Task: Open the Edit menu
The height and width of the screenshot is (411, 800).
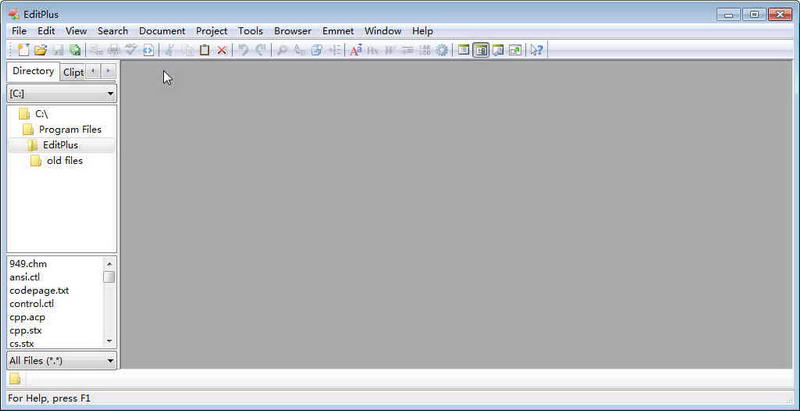Action: (x=46, y=31)
